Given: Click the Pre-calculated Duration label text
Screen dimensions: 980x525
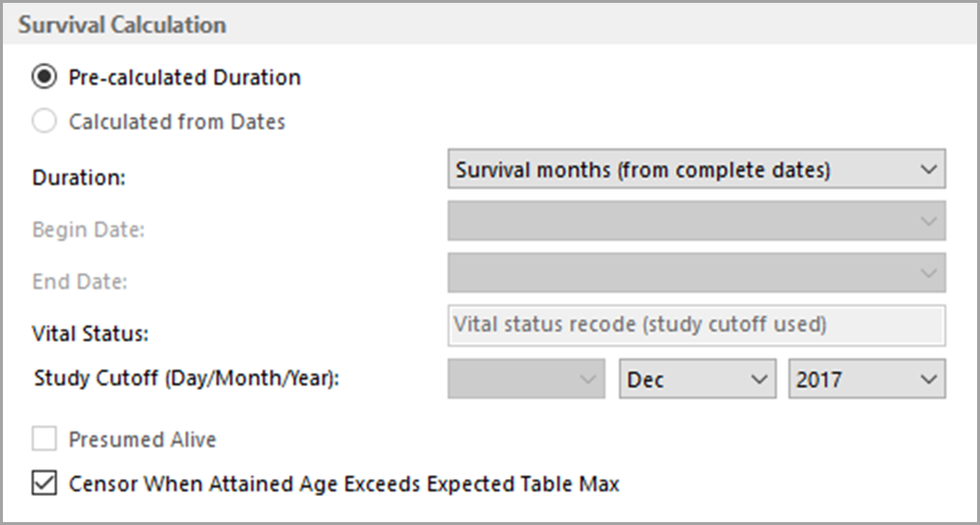Looking at the screenshot, I should pos(185,78).
